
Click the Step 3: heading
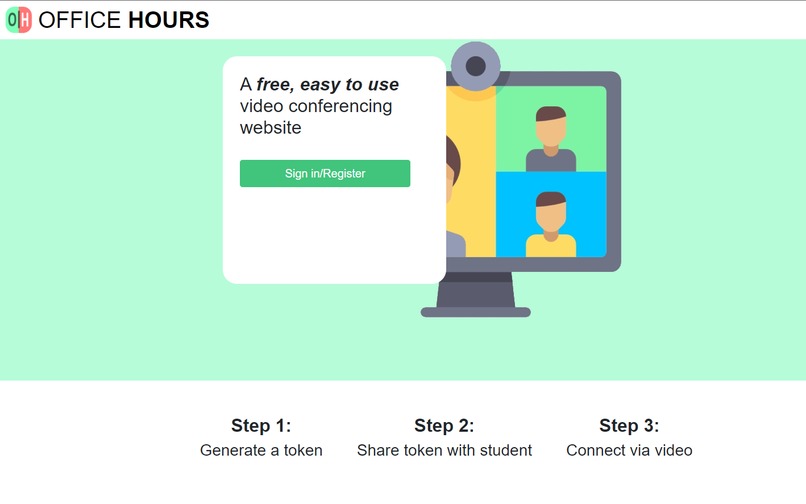pyautogui.click(x=629, y=425)
